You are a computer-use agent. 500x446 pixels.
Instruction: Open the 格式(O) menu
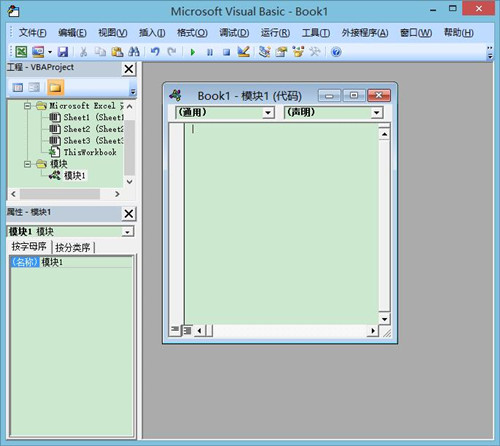(x=192, y=33)
